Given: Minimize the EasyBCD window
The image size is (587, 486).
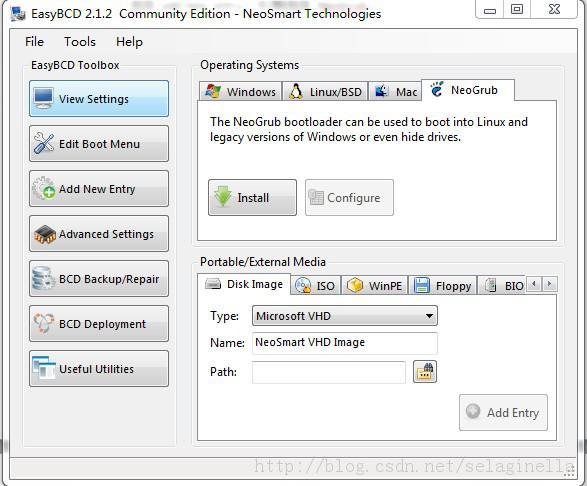Looking at the screenshot, I should pos(490,9).
